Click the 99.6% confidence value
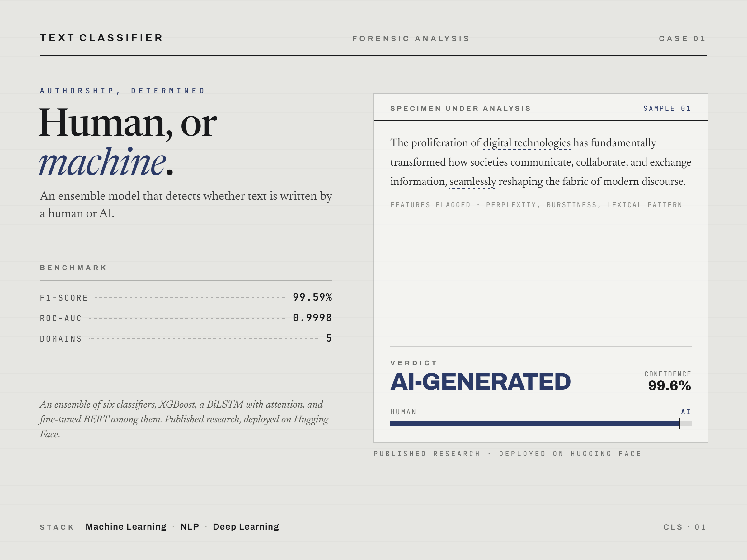Viewport: 747px width, 560px height. [669, 385]
